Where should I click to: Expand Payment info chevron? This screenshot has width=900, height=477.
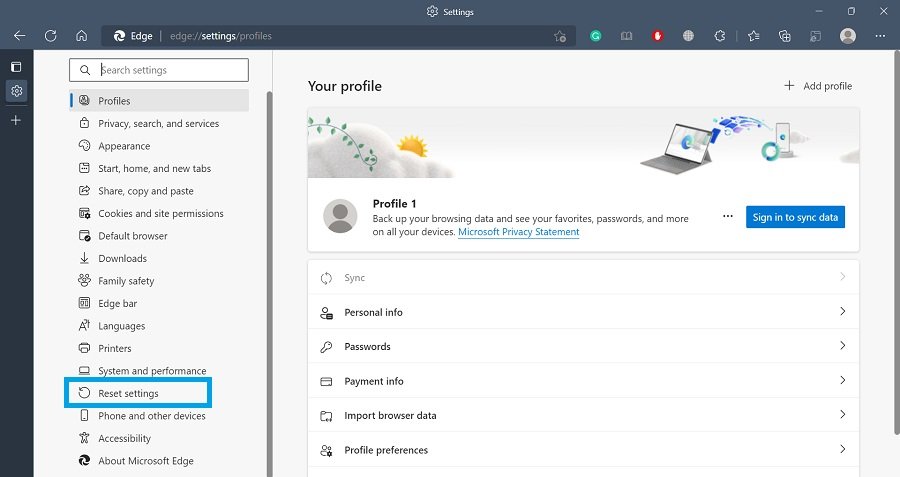[843, 380]
